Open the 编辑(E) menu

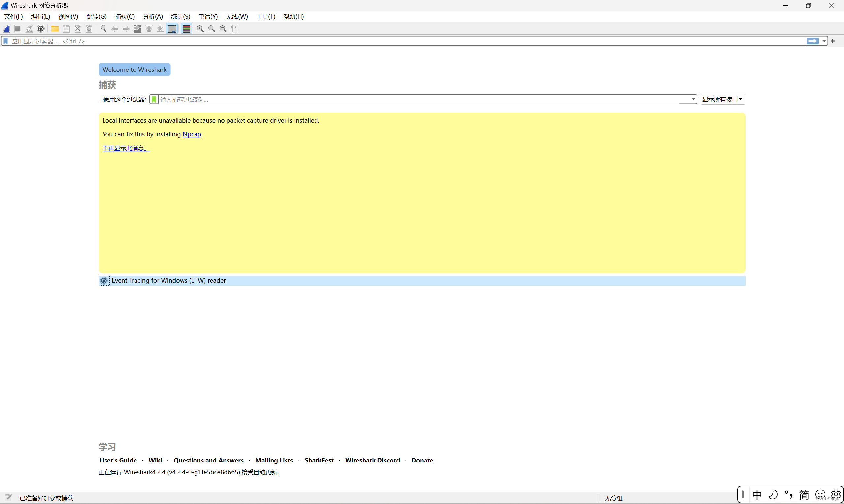pyautogui.click(x=41, y=17)
